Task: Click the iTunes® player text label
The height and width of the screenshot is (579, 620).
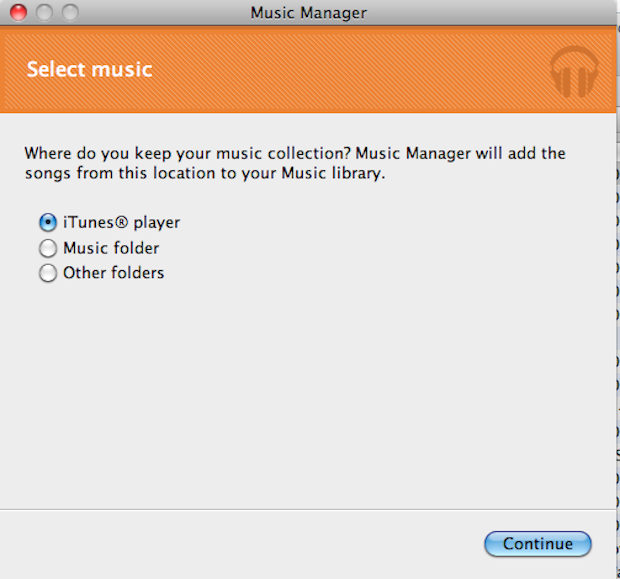Action: [x=121, y=223]
